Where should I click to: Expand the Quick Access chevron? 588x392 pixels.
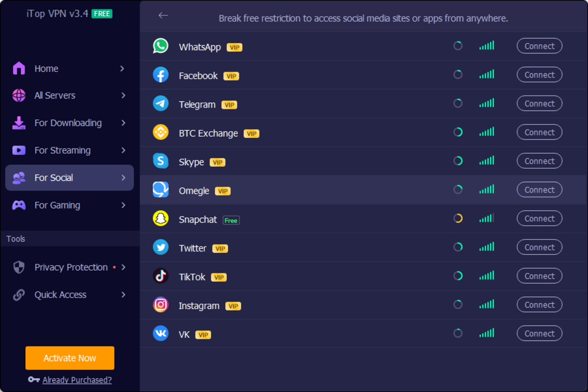tap(123, 294)
